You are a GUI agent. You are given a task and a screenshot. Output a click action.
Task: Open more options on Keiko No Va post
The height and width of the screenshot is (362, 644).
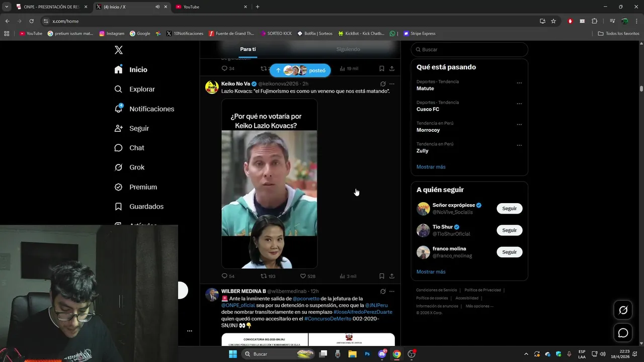point(392,84)
